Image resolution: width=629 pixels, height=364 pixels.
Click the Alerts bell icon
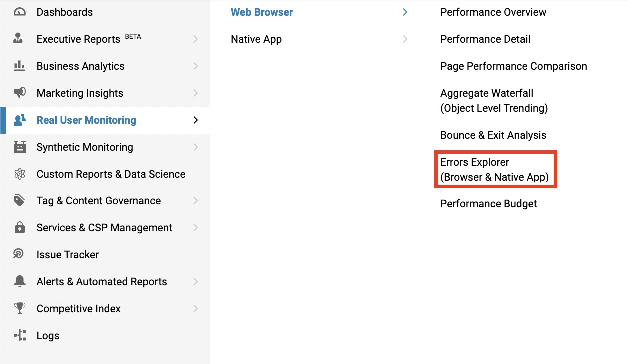(20, 282)
